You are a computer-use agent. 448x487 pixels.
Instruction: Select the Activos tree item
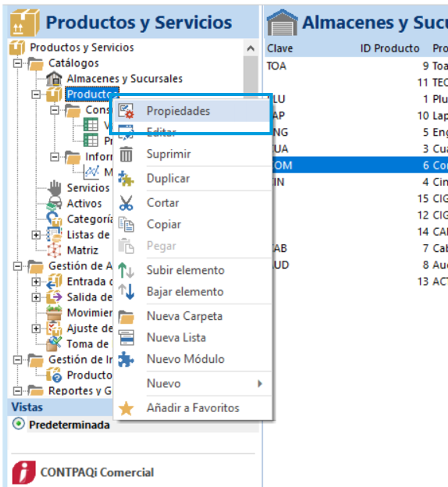coord(84,203)
